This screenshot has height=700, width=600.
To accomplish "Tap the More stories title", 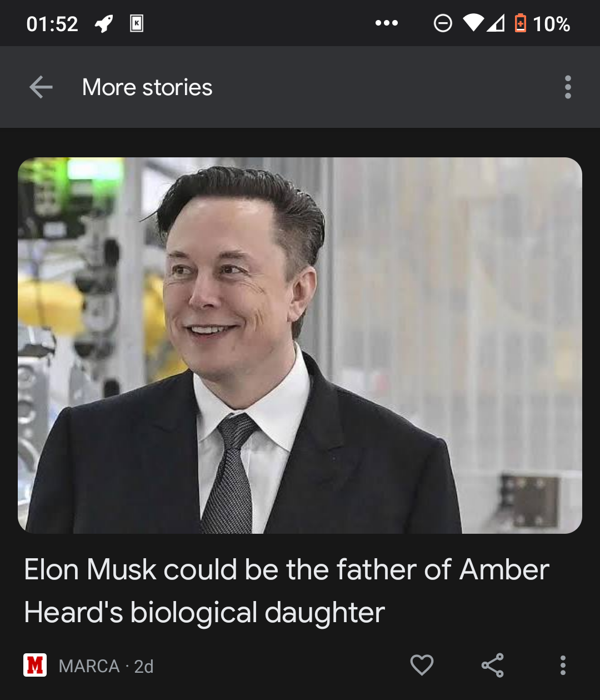I will click(147, 87).
